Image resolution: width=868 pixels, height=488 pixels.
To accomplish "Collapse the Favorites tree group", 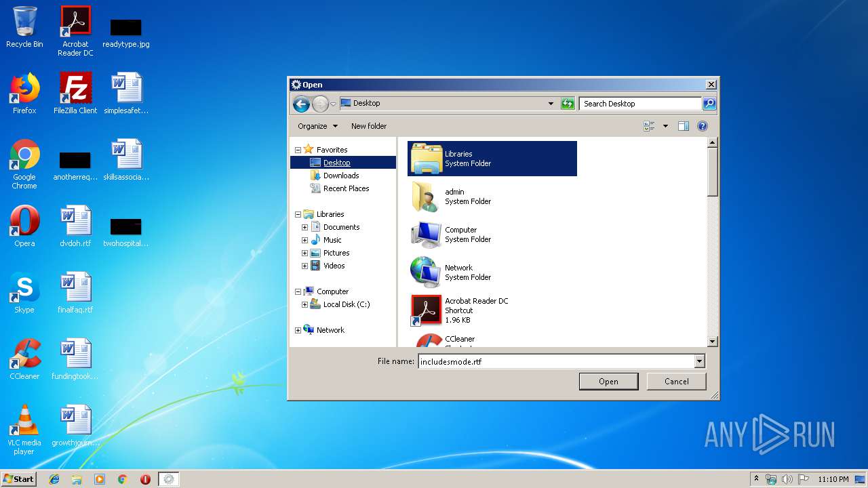I will coord(298,150).
